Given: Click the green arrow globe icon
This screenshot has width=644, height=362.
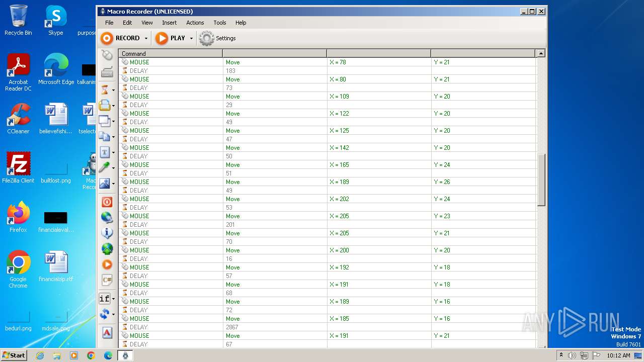Looking at the screenshot, I should 107,248.
